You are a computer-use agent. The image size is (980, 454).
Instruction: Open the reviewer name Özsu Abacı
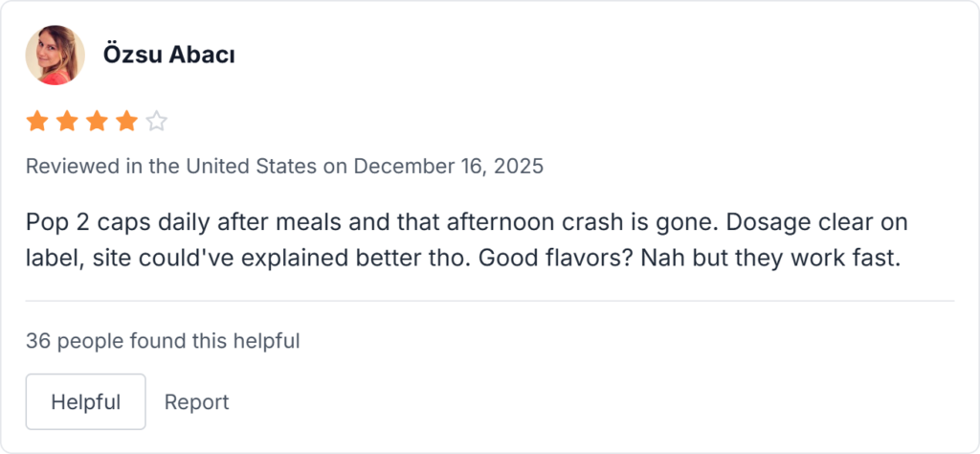[x=169, y=56]
